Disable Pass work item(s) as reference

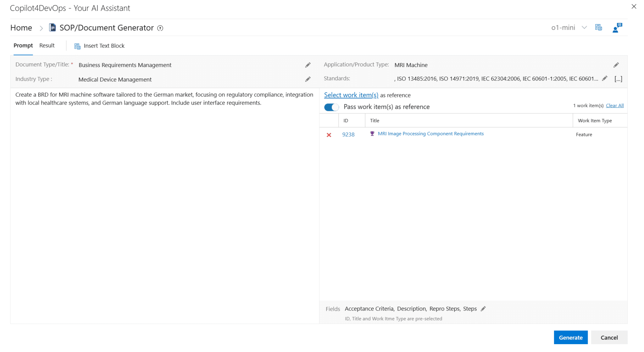coord(331,107)
